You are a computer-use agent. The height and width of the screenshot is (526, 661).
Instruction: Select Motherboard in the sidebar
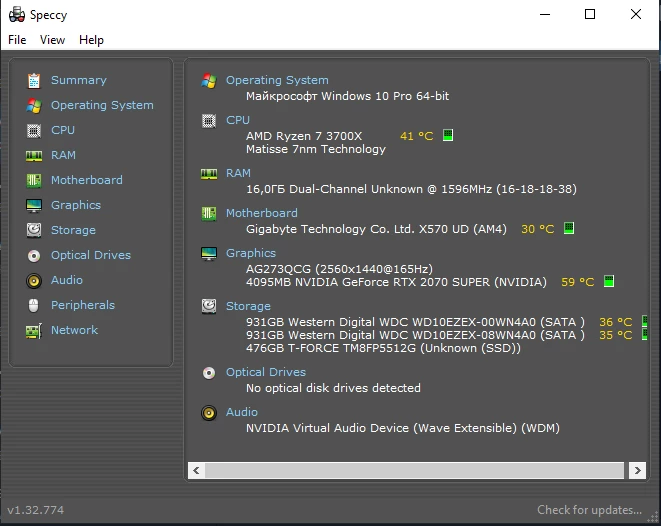86,180
